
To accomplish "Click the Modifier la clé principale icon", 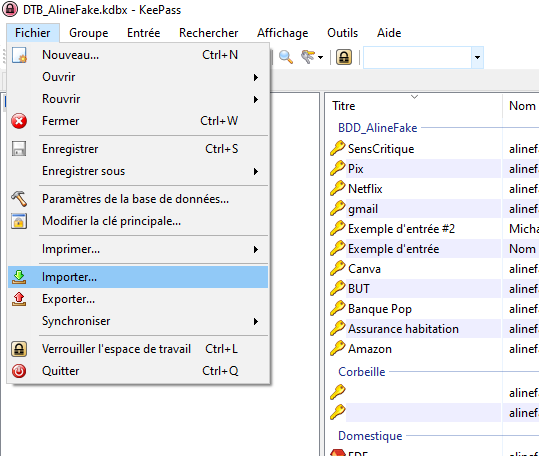I will [19, 221].
